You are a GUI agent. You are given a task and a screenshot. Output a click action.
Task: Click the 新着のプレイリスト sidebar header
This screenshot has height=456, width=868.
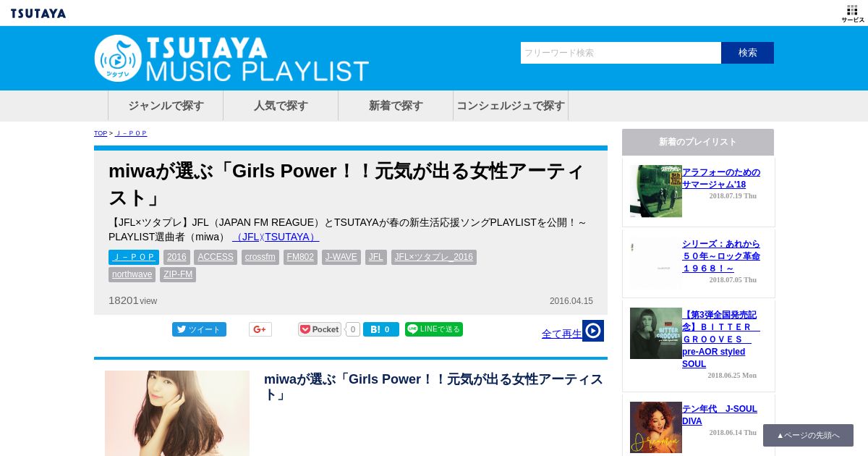click(x=698, y=142)
